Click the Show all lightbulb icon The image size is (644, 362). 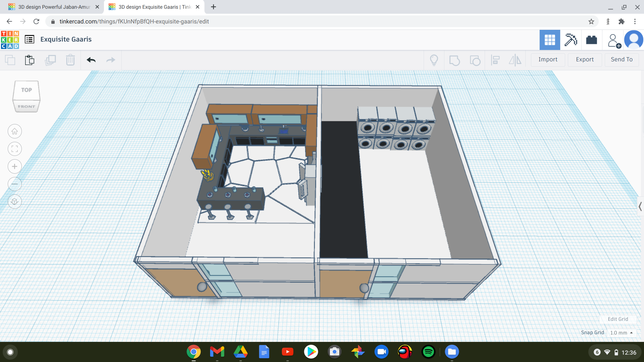(434, 60)
